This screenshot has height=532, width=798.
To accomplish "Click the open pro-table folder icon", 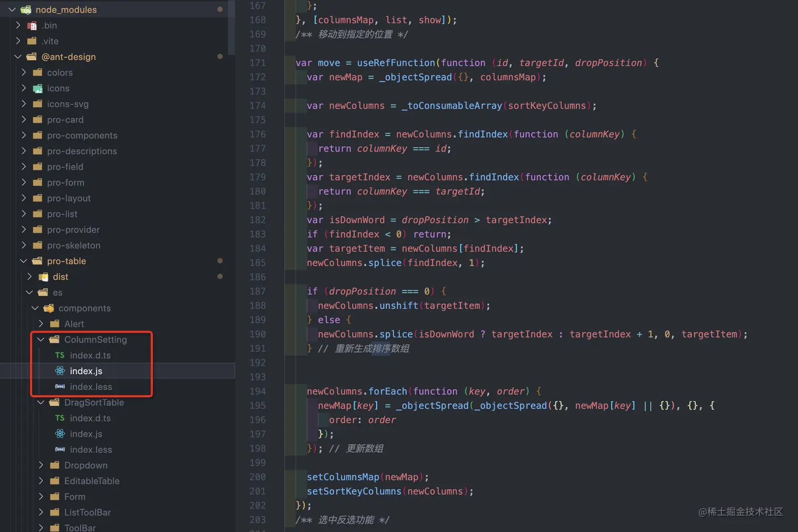I will [x=37, y=261].
